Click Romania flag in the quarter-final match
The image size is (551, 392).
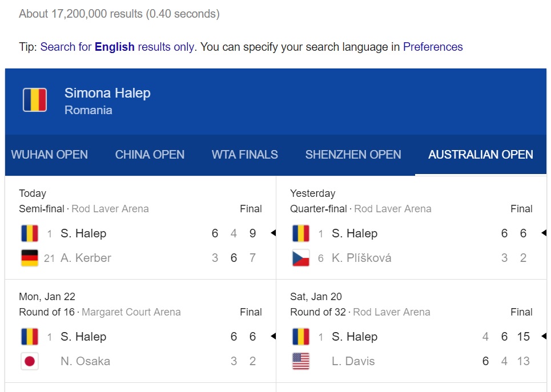[301, 233]
